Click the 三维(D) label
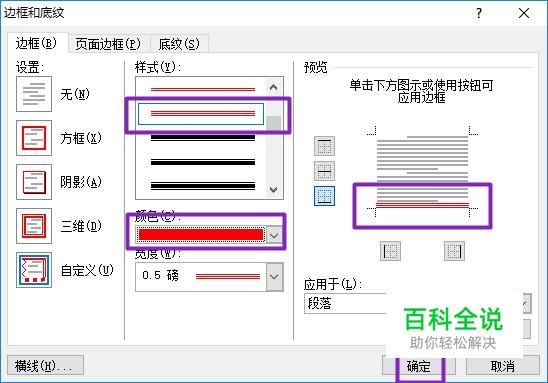Image resolution: width=548 pixels, height=383 pixels. (81, 226)
